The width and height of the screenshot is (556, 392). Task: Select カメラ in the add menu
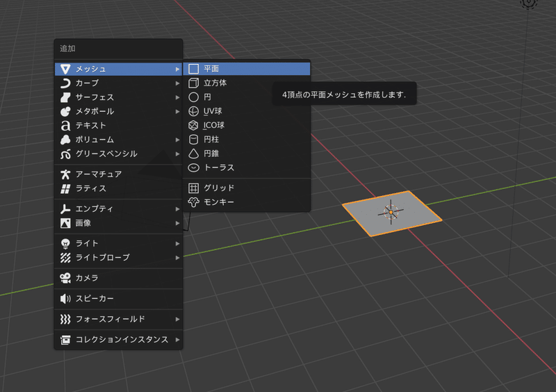click(118, 278)
